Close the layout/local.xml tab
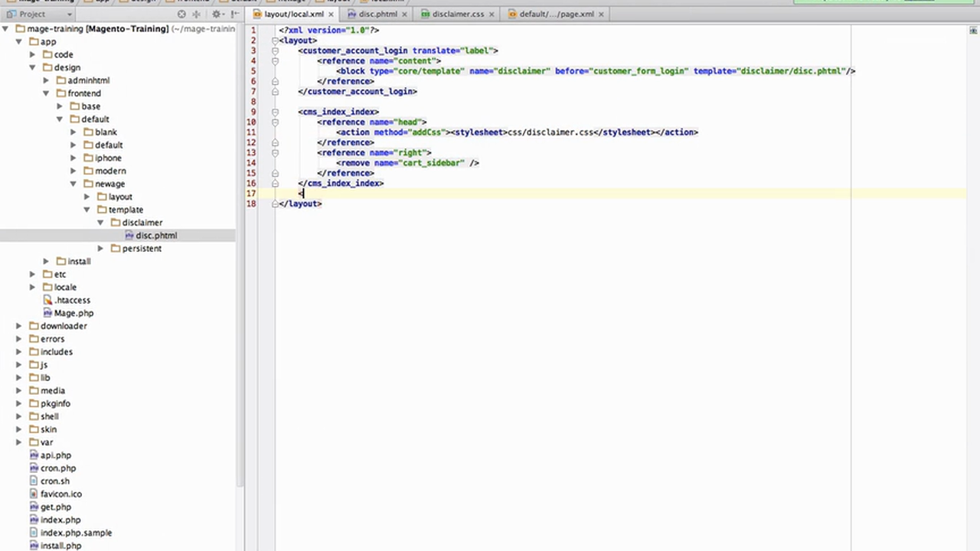The height and width of the screenshot is (551, 980). 331,14
